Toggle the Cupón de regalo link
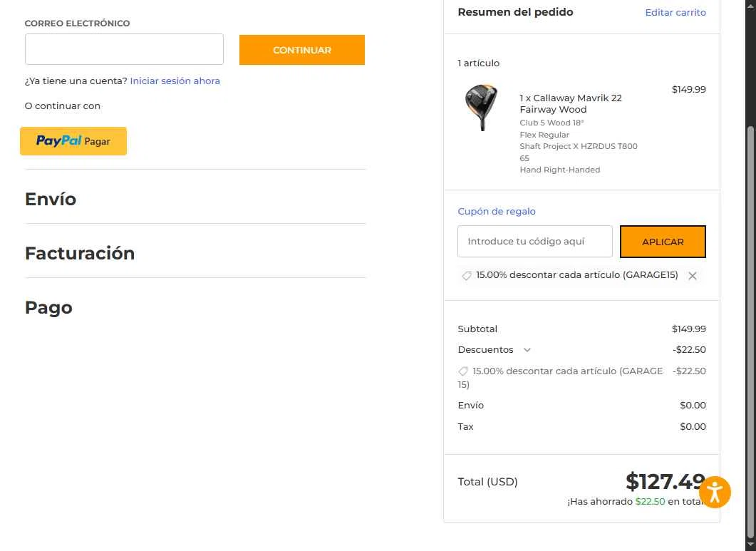The height and width of the screenshot is (551, 756). (497, 212)
